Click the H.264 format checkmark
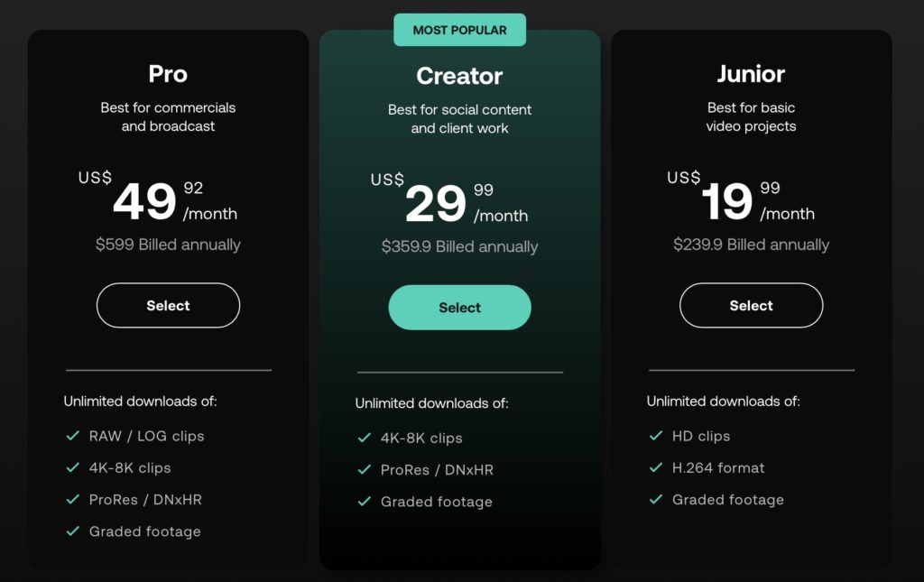The width and height of the screenshot is (924, 582). click(656, 467)
